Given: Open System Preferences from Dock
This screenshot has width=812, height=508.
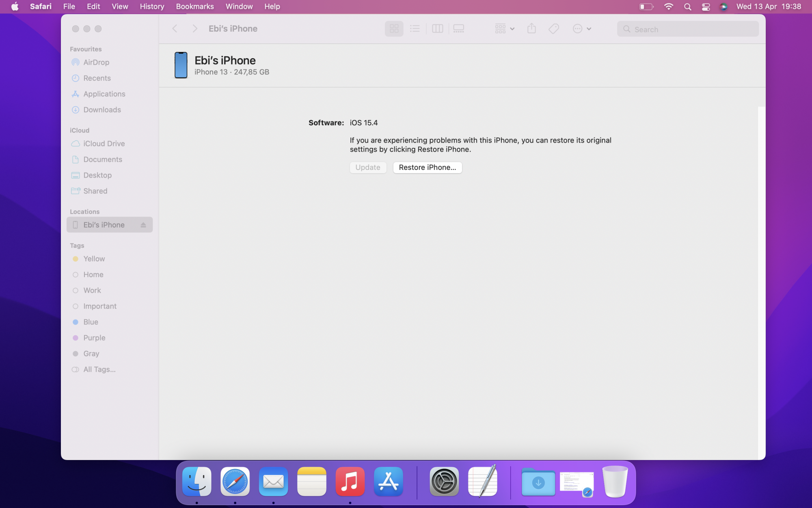Looking at the screenshot, I should click(444, 482).
